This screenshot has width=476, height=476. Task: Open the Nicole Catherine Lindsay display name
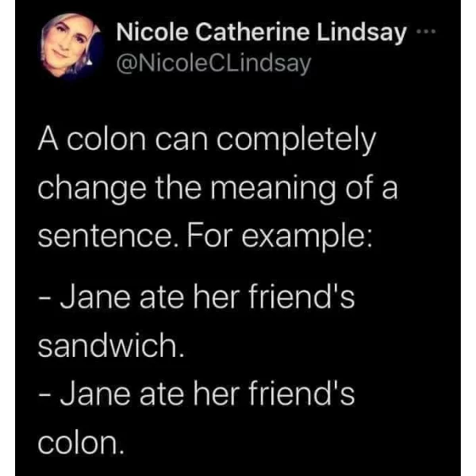[261, 33]
